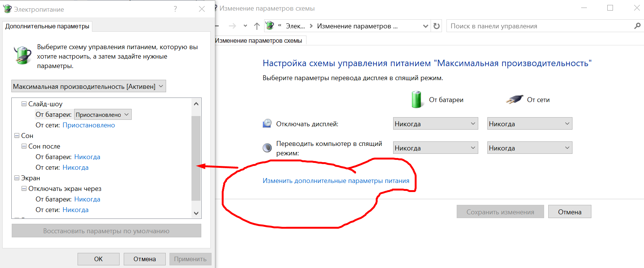
Task: Click the display timer icon near Отключать дисплей
Action: [x=267, y=123]
